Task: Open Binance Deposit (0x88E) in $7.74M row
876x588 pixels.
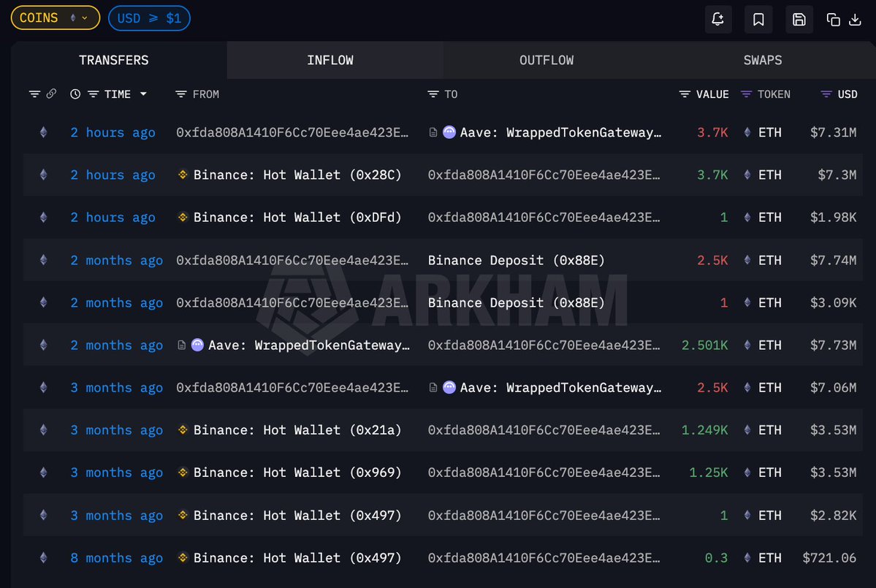Action: coord(517,260)
